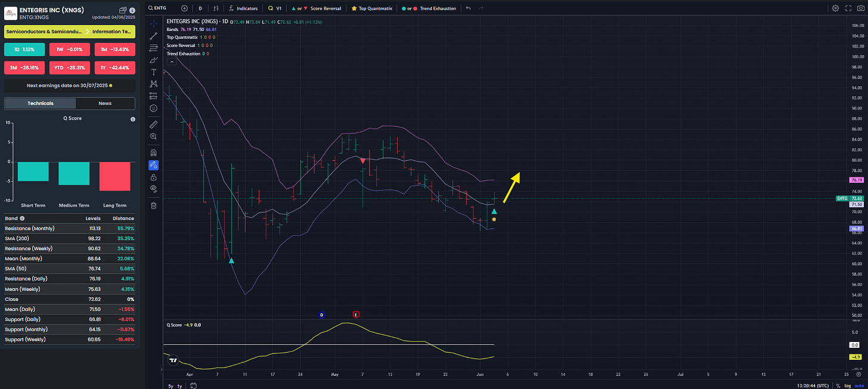Image resolution: width=868 pixels, height=389 pixels.
Task: Click the red Score Reversal down marker
Action: coord(363,161)
